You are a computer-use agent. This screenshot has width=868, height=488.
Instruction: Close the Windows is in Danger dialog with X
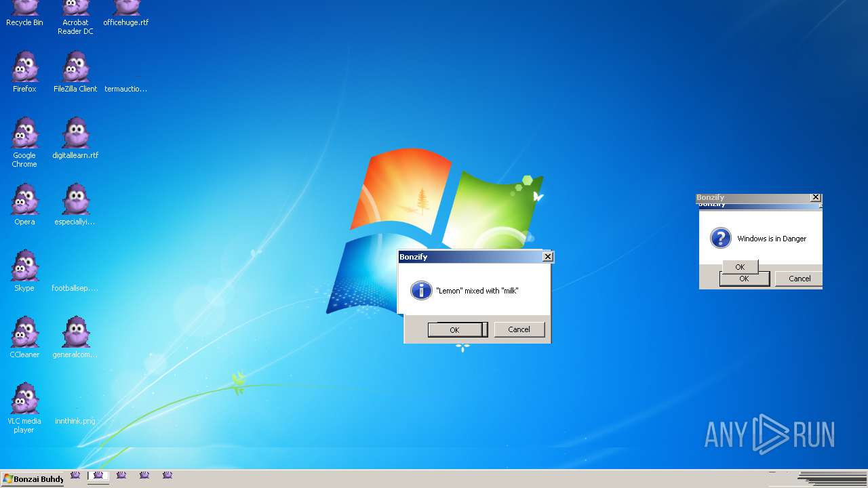[815, 197]
